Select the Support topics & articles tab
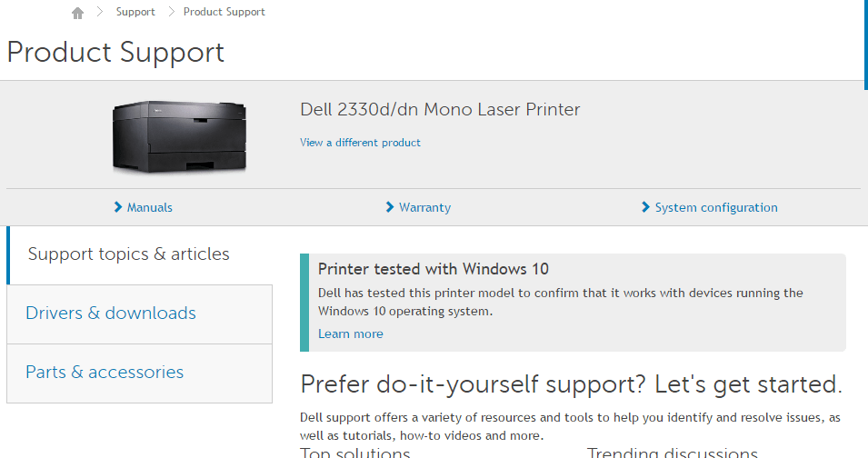 128,254
